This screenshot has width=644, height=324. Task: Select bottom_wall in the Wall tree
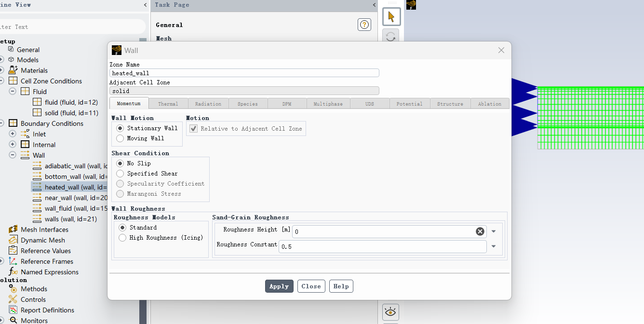(70, 176)
